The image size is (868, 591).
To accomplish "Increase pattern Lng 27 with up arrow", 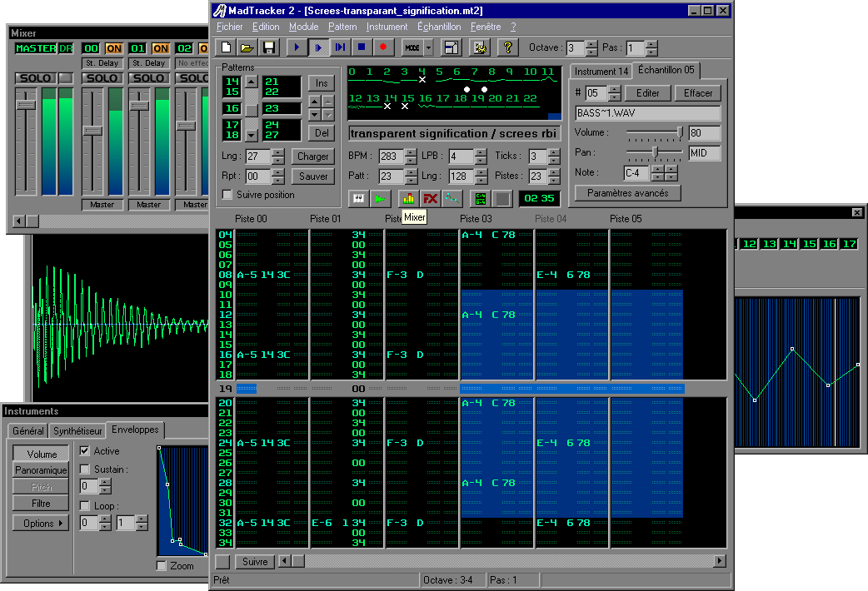I will click(x=278, y=152).
